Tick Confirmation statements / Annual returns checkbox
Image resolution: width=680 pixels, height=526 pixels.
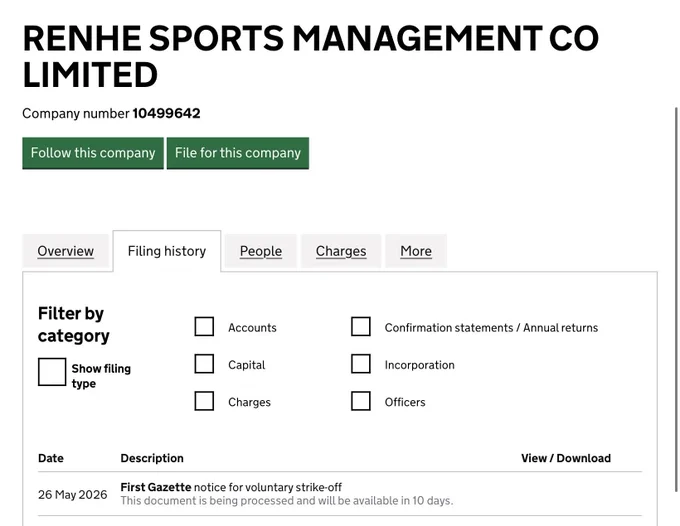(x=361, y=327)
